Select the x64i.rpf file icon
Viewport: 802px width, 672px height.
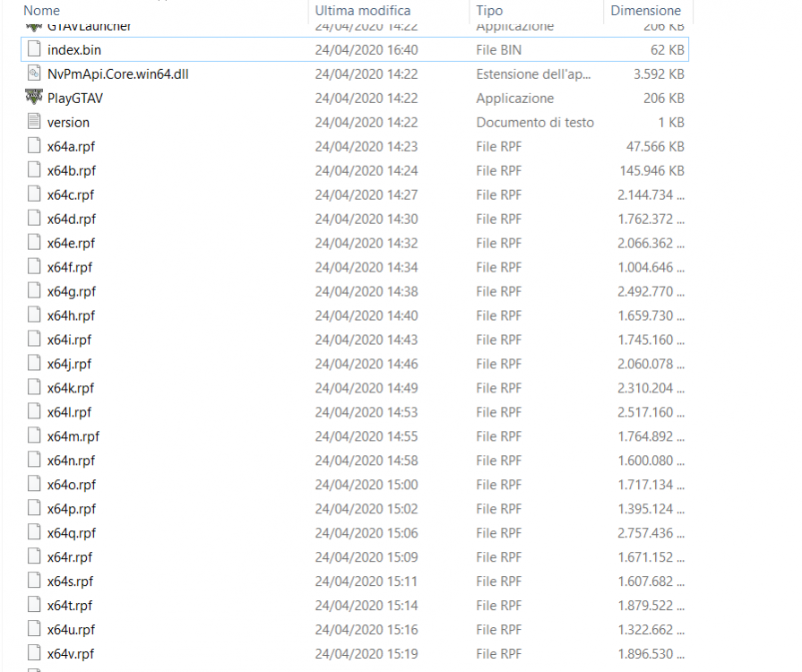(34, 340)
